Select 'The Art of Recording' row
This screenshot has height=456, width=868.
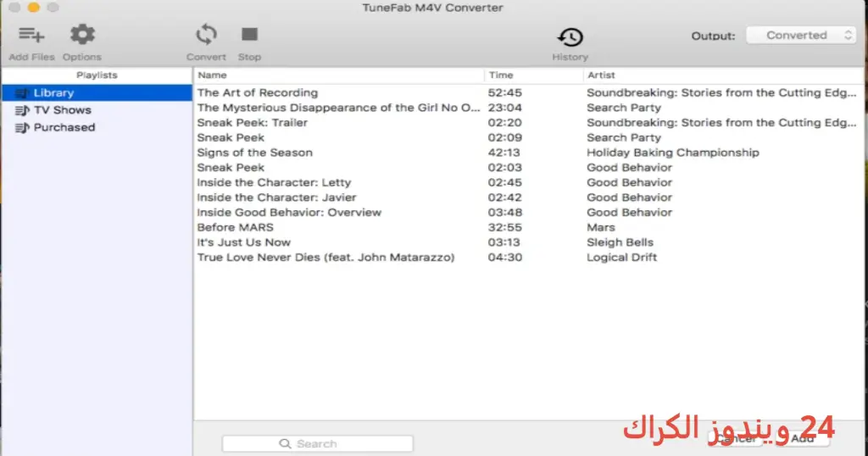pyautogui.click(x=529, y=93)
